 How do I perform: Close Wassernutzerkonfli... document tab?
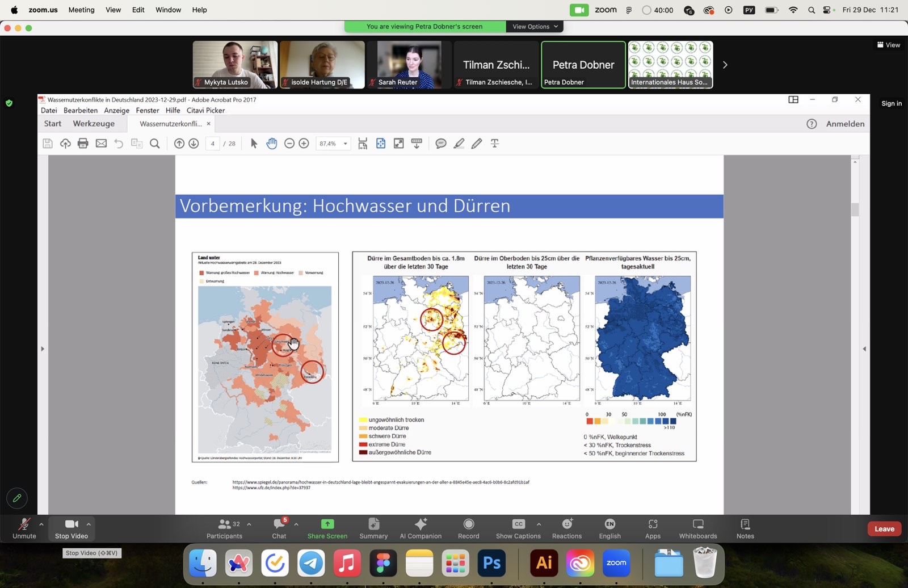pyautogui.click(x=208, y=124)
